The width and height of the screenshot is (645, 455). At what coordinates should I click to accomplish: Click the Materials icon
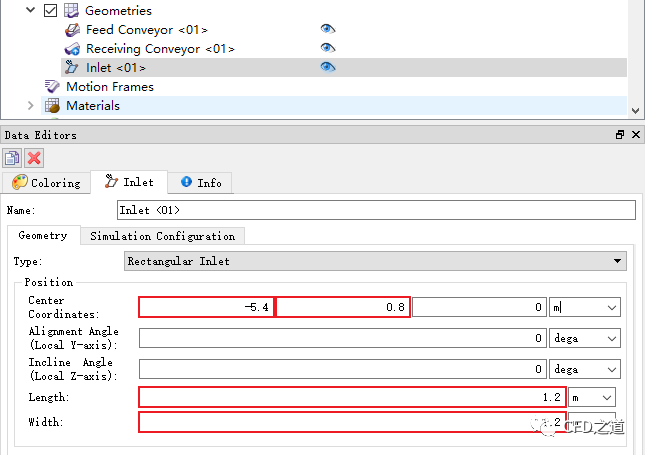pos(52,106)
